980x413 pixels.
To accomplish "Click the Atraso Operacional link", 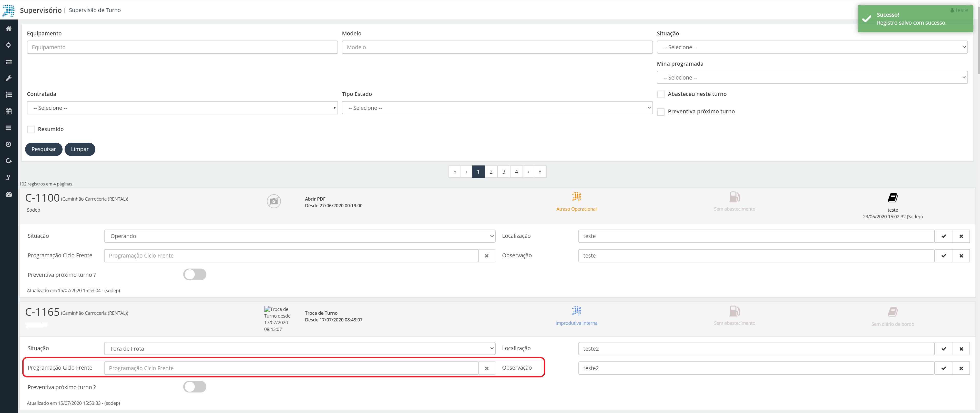I will click(x=576, y=209).
